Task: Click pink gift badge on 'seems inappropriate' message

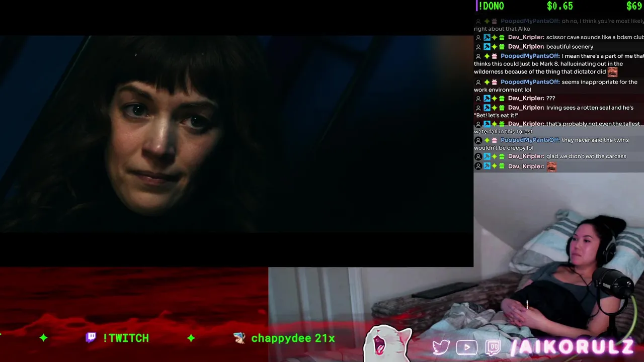Action: point(494,82)
